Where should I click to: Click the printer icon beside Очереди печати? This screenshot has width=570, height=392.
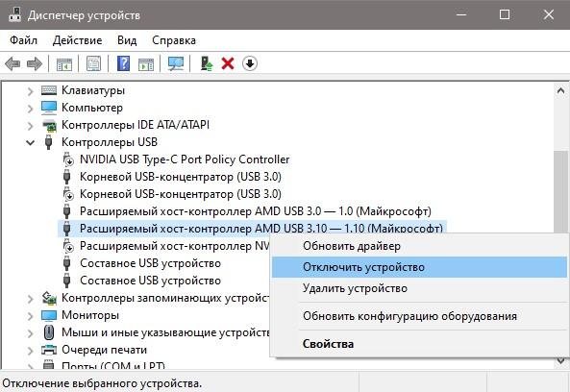pyautogui.click(x=49, y=350)
